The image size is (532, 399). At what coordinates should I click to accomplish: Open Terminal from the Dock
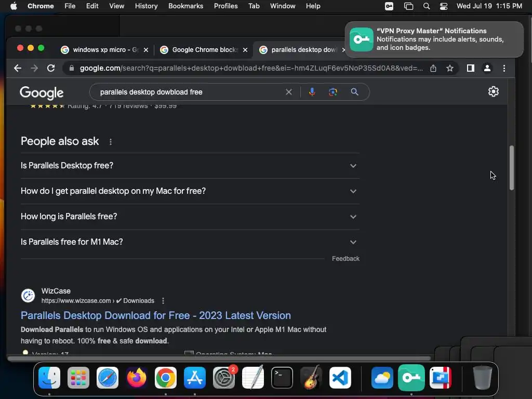[x=282, y=378]
